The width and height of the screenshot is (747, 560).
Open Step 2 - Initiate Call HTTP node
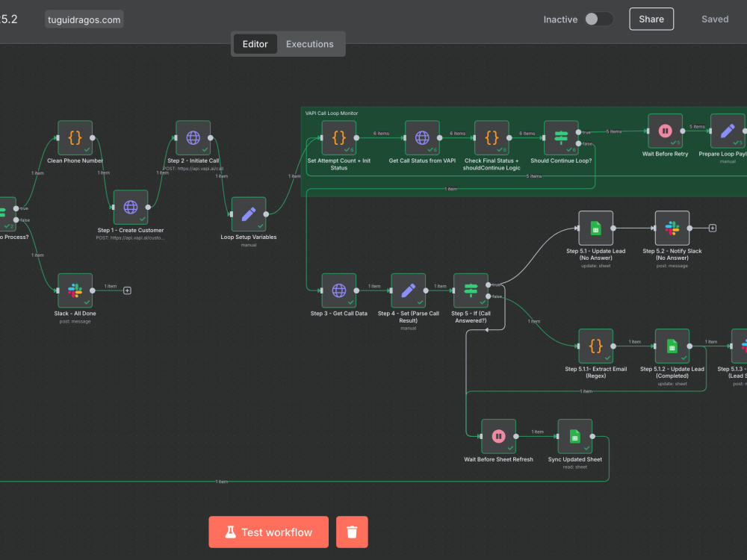point(193,137)
